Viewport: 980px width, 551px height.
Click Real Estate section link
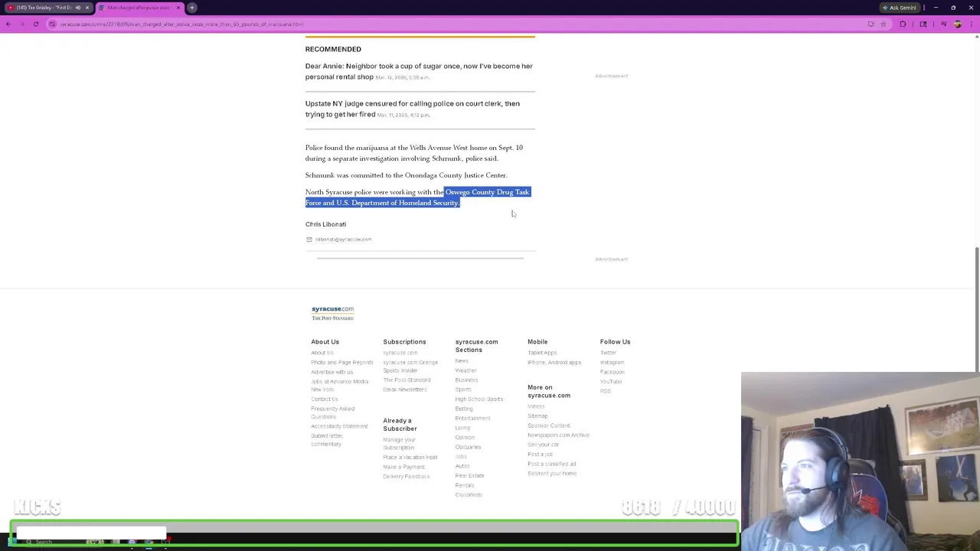point(469,476)
